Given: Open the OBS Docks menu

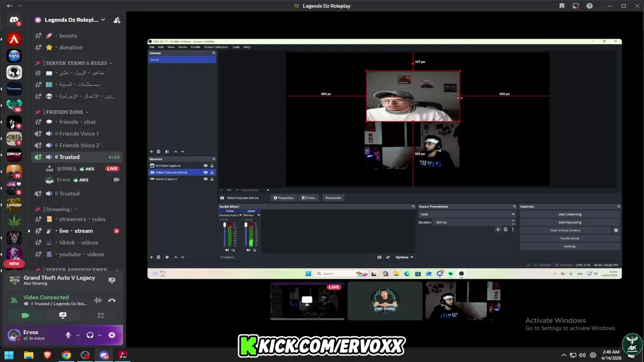Looking at the screenshot, I should coord(183,47).
